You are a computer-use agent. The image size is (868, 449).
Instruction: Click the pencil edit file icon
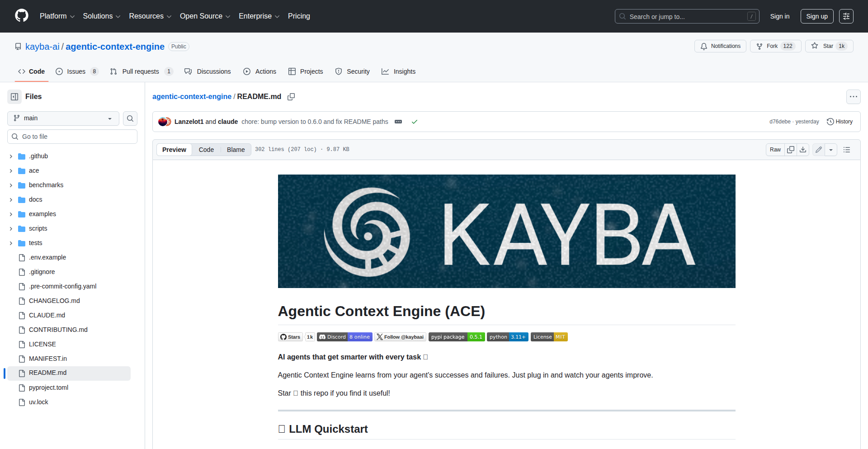click(x=818, y=150)
